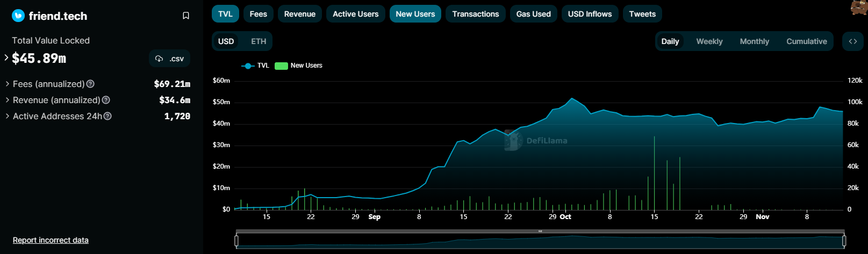Expand Total Value Locked breakdown
This screenshot has height=254, width=868.
(6, 57)
